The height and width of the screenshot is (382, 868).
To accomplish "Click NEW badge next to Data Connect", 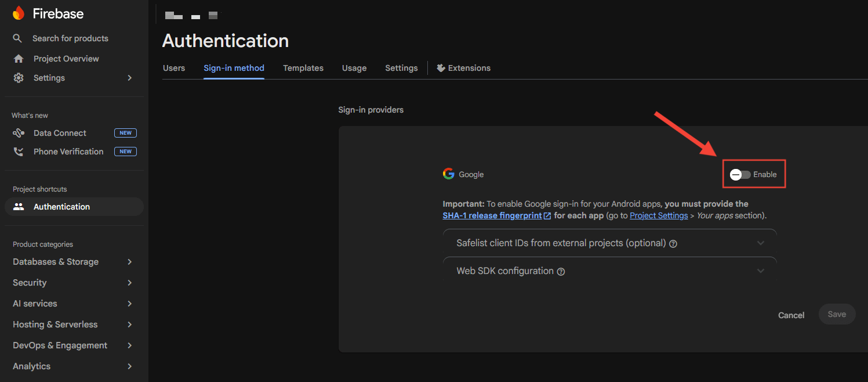I will click(125, 133).
